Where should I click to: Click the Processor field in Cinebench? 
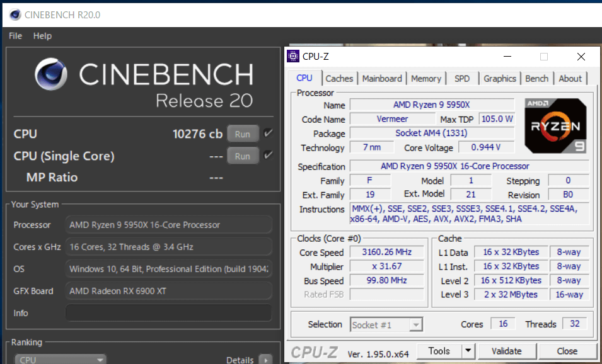pos(168,225)
